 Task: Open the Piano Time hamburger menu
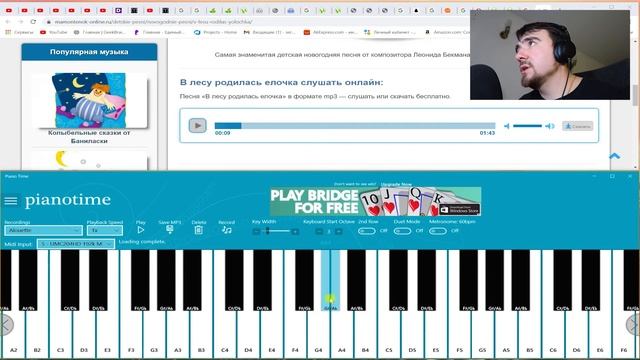coord(11,201)
